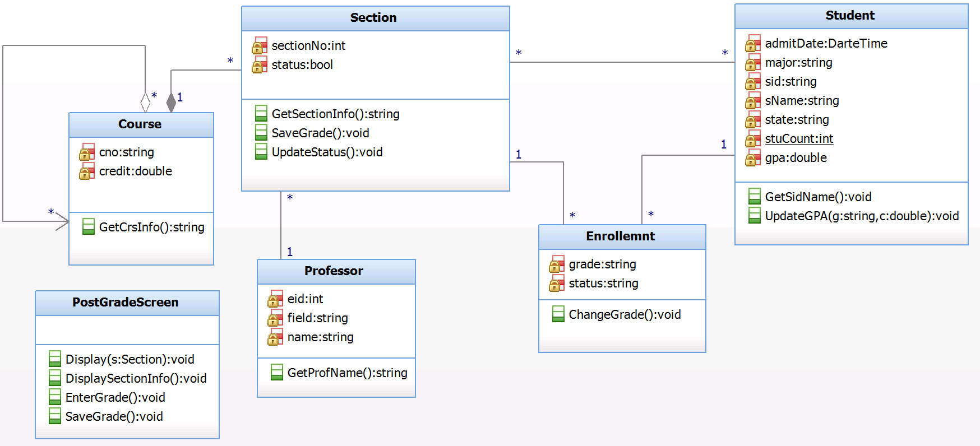The width and height of the screenshot is (980, 446).
Task: Click the filled composition diamond above Course
Action: tap(172, 103)
